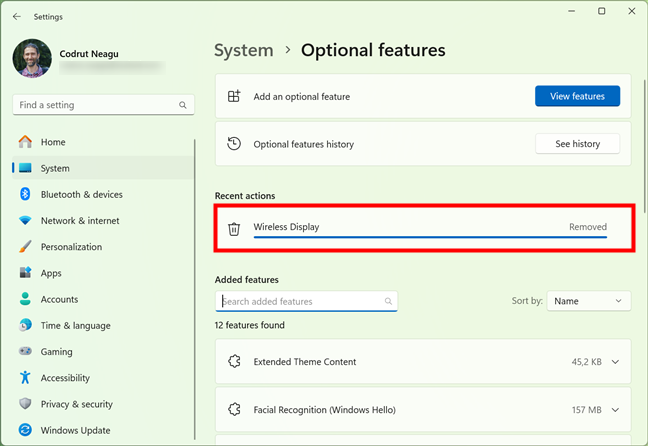Click the 12 features found text
The height and width of the screenshot is (446, 648).
250,325
